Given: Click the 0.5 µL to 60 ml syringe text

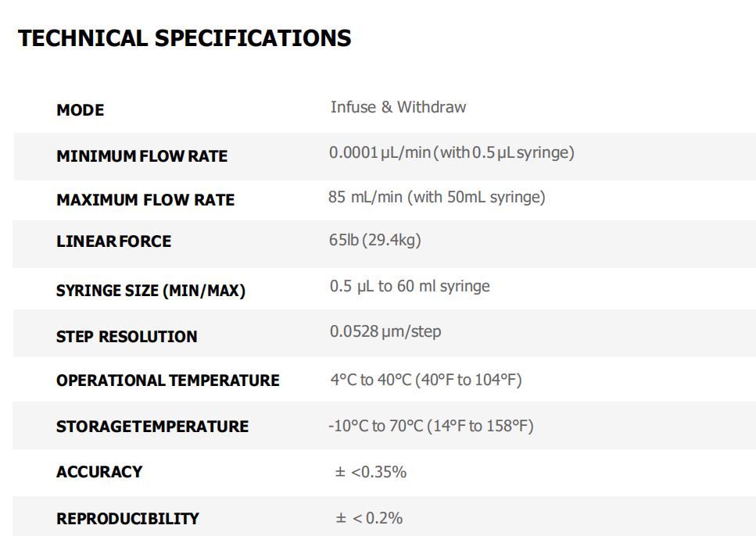Looking at the screenshot, I should click(410, 286).
